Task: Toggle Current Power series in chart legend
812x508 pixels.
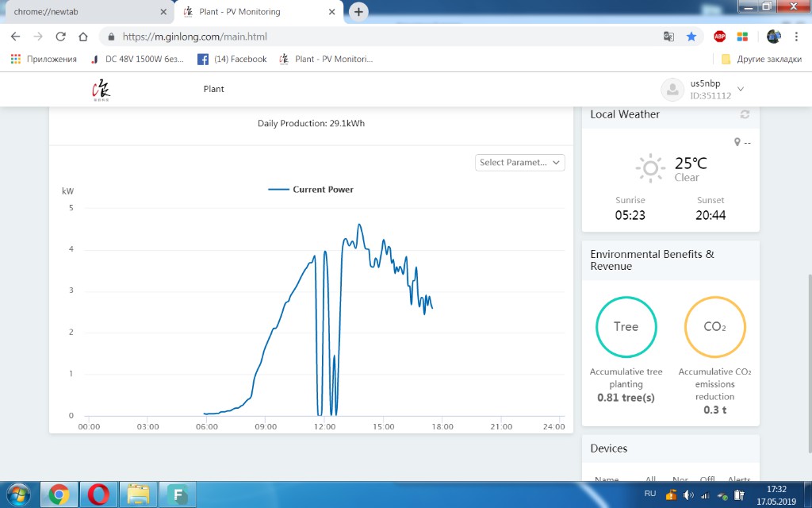Action: point(311,190)
